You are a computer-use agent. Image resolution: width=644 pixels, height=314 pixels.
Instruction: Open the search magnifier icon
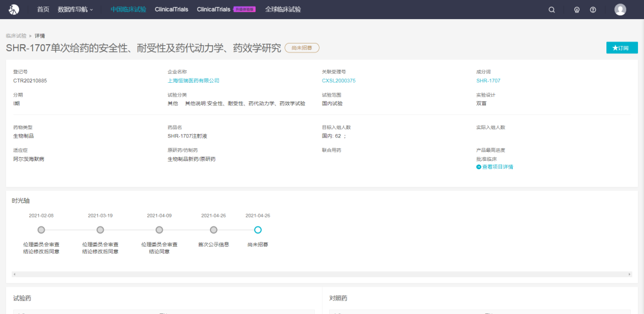[552, 10]
